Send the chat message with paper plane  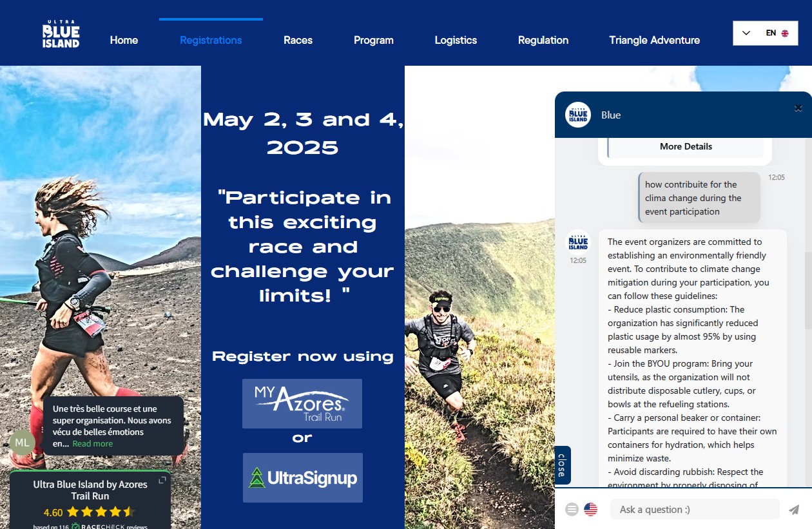pyautogui.click(x=794, y=510)
